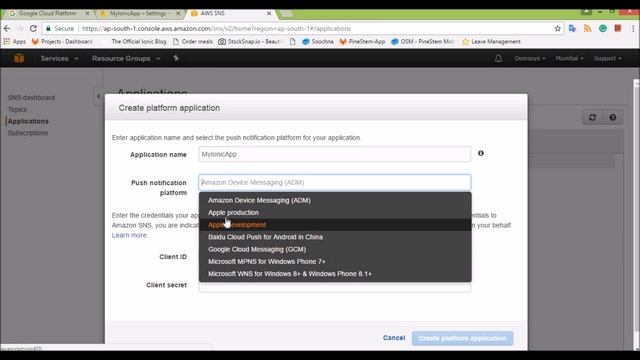Open the OSM - PineStem bookmark

tap(423, 42)
